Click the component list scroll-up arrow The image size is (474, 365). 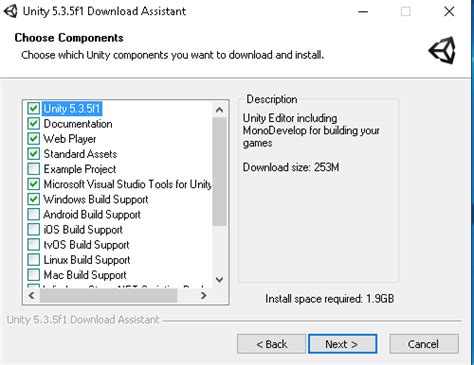pyautogui.click(x=219, y=110)
